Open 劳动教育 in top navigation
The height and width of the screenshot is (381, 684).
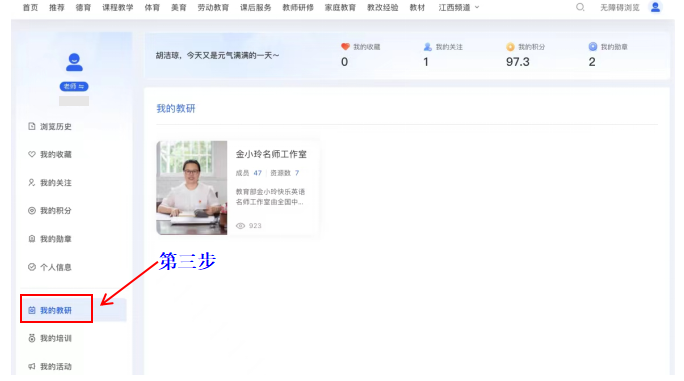(x=213, y=7)
